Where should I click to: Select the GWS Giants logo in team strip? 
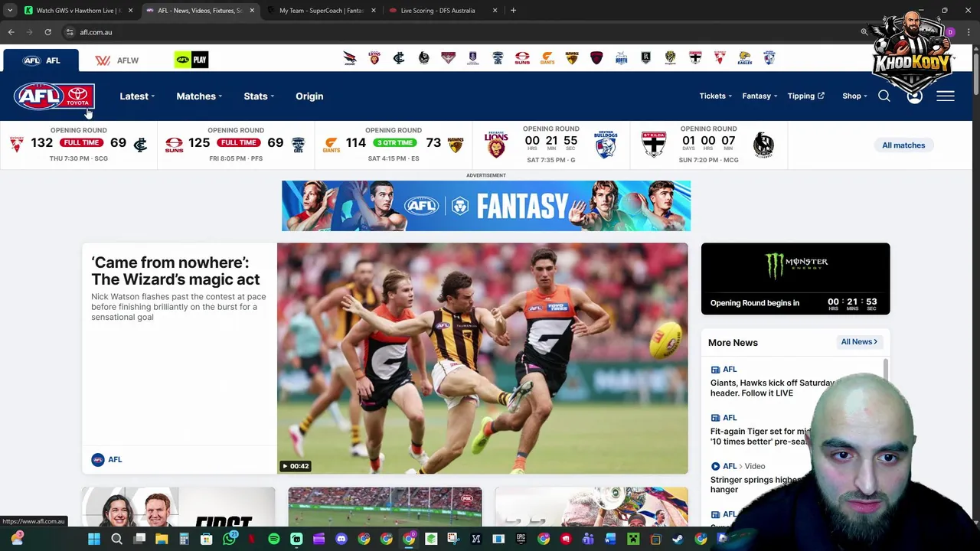tap(547, 58)
